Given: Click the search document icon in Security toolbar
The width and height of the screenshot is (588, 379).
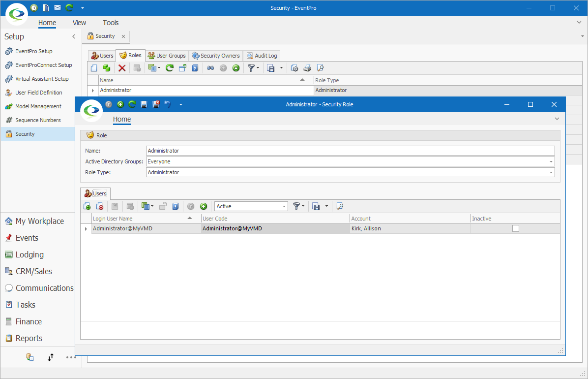Looking at the screenshot, I should [320, 68].
